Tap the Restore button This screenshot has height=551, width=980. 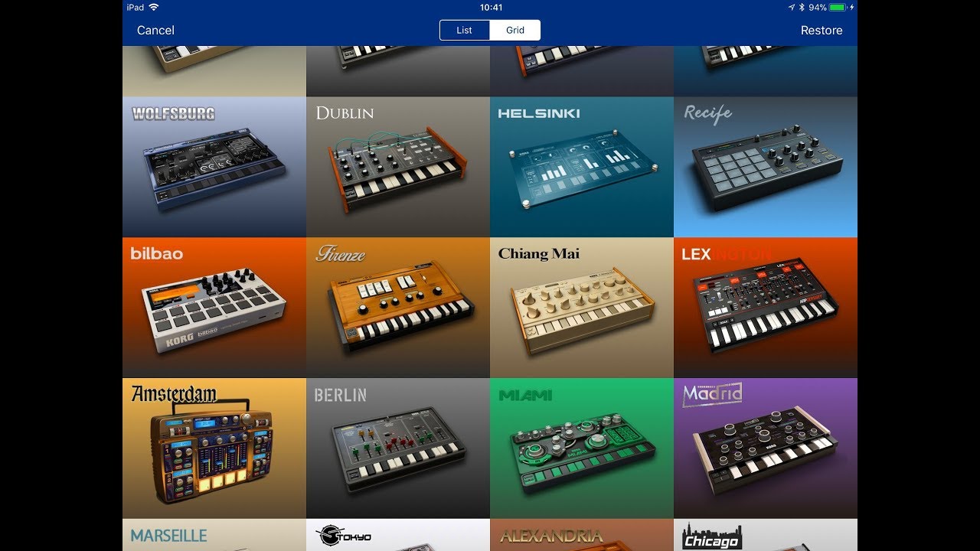822,30
